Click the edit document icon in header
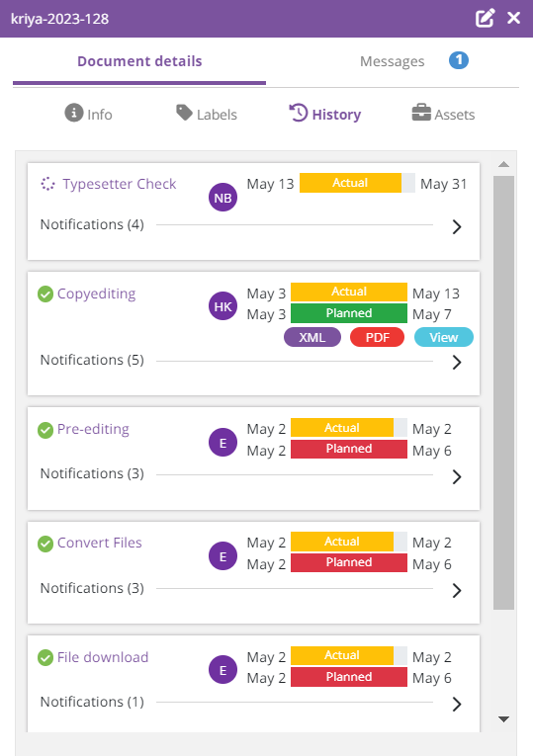 [486, 19]
